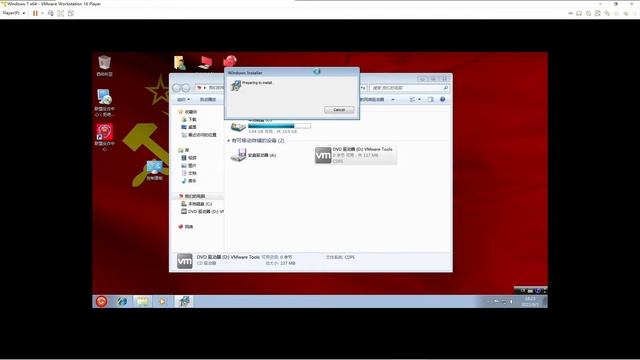Select DVD Drive (D:) VMware Tools item
This screenshot has height=360, width=640.
point(355,155)
